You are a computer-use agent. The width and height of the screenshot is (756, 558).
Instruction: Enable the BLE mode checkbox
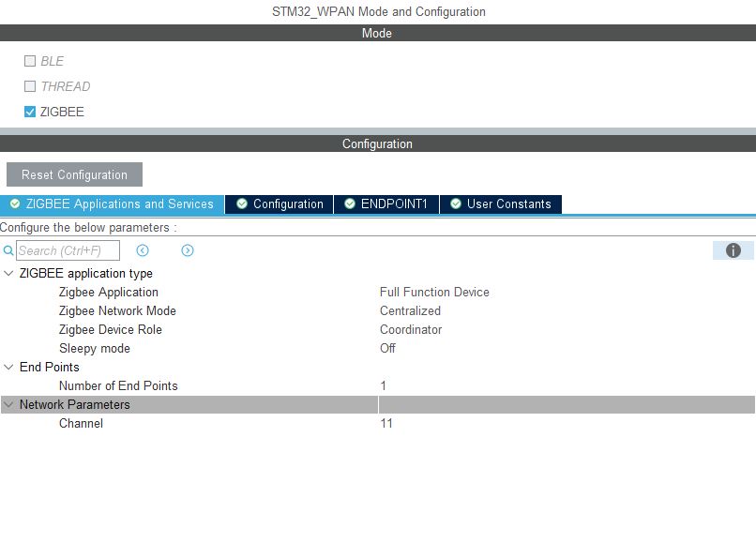(29, 60)
